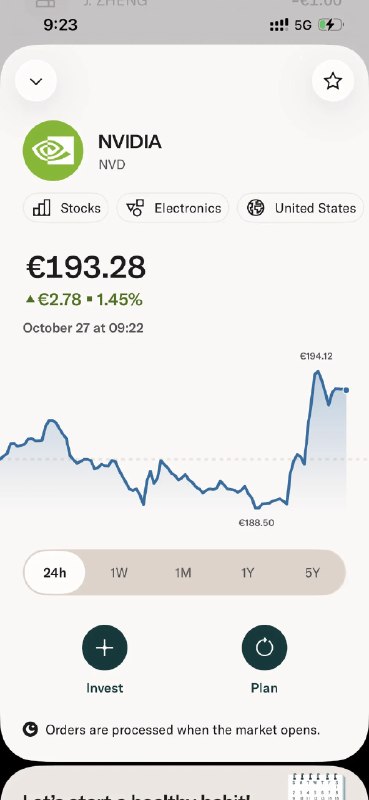369x800 pixels.
Task: Tap the NVIDIA green logo
Action: (53, 151)
